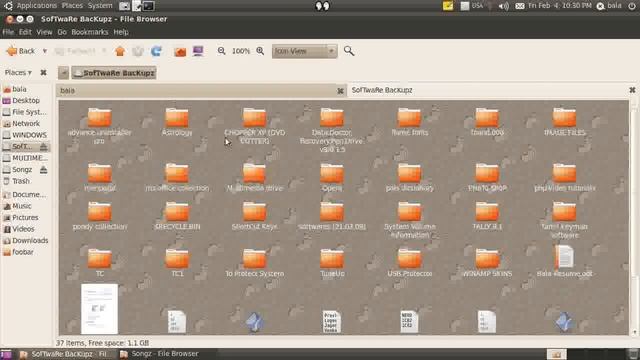Click the Computer toolbar icon
The width and height of the screenshot is (640, 360).
(x=198, y=51)
